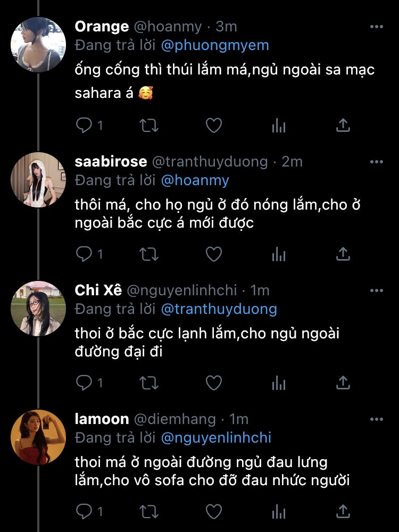Retweet Orange's reply to phuongmyem
The width and height of the screenshot is (399, 532).
point(148,126)
